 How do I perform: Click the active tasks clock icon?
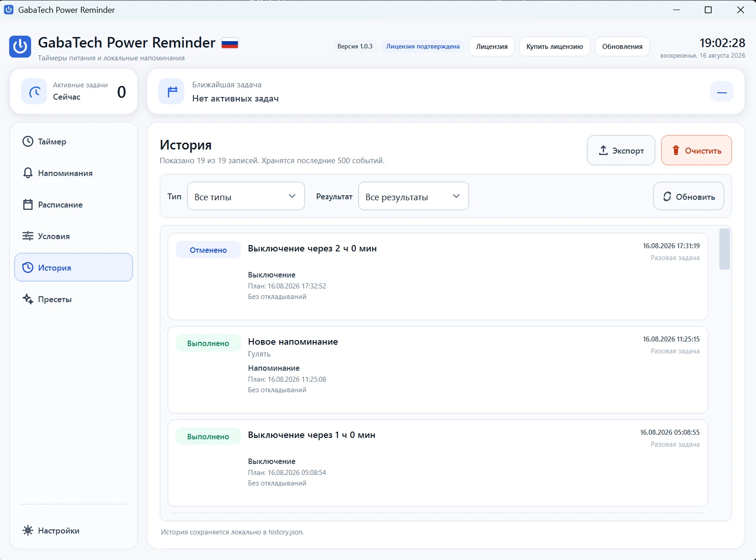coord(34,91)
